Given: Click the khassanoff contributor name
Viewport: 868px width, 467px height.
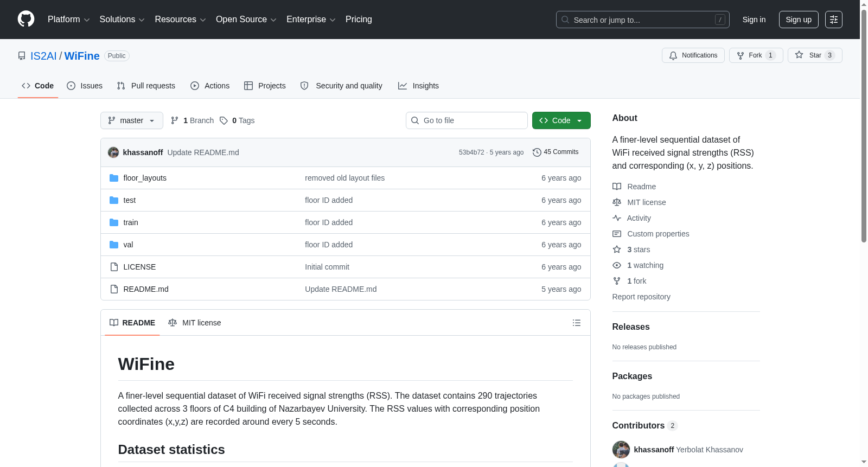Looking at the screenshot, I should click(654, 450).
